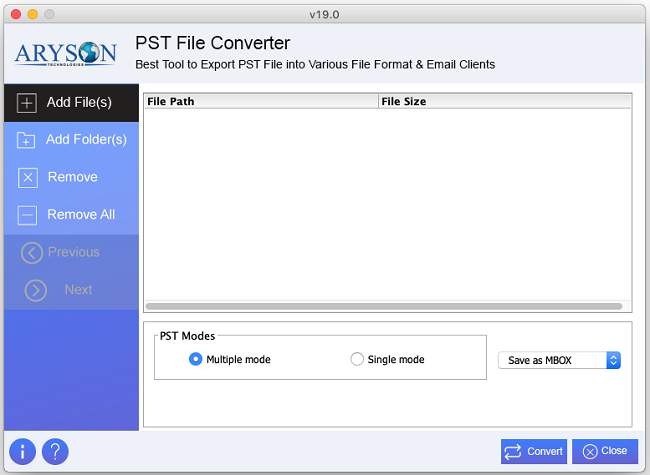Click the File Path column header
Screen dimensions: 650x475
pos(261,102)
